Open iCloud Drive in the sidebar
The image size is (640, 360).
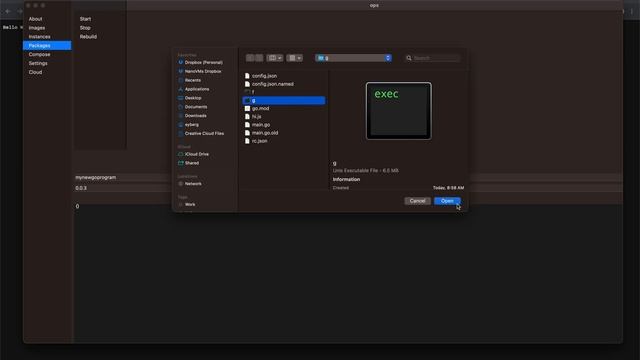tap(196, 154)
